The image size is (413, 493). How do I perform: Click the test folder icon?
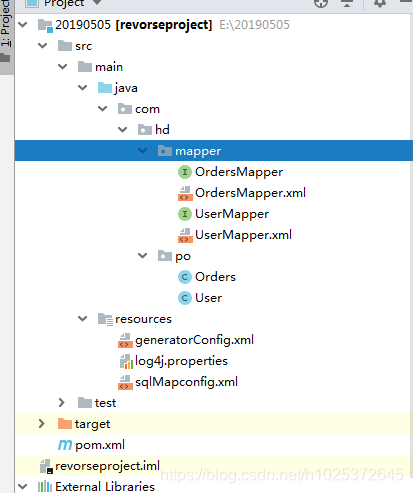[x=85, y=403]
